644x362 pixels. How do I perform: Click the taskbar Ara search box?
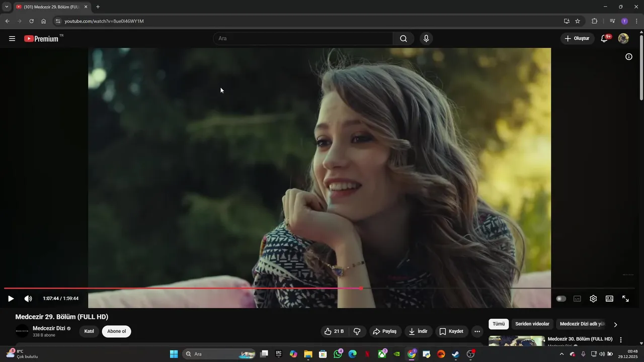[x=219, y=354]
